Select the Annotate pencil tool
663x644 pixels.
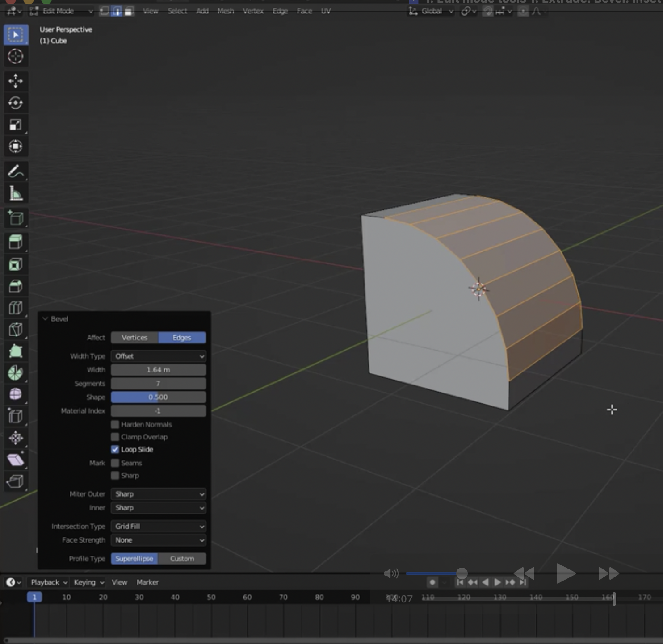pyautogui.click(x=16, y=171)
